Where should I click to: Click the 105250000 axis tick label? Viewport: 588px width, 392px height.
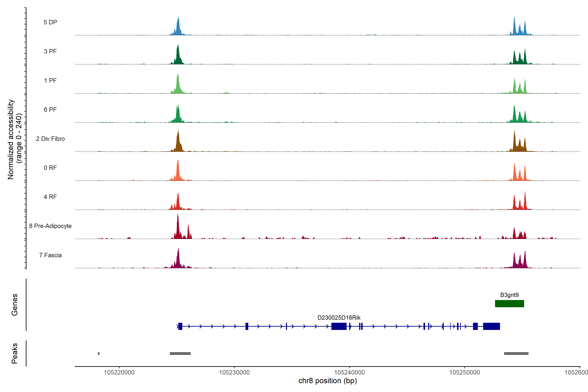pyautogui.click(x=465, y=372)
